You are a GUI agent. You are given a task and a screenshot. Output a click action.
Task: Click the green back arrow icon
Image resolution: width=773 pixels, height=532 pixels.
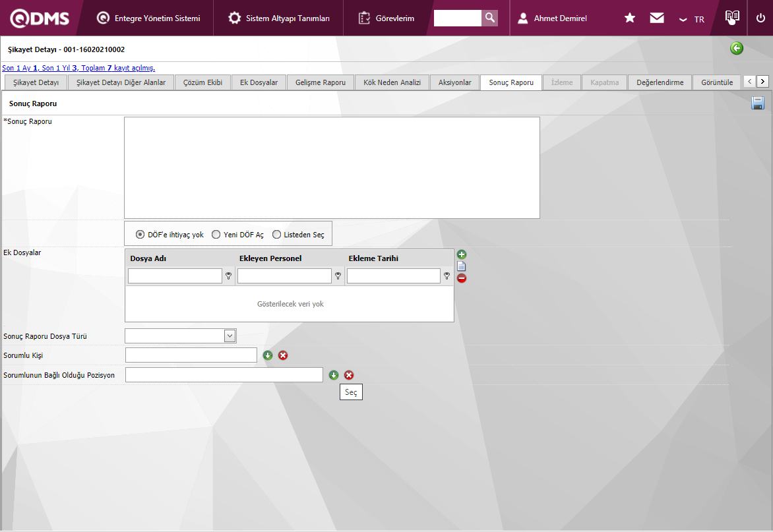tap(737, 48)
